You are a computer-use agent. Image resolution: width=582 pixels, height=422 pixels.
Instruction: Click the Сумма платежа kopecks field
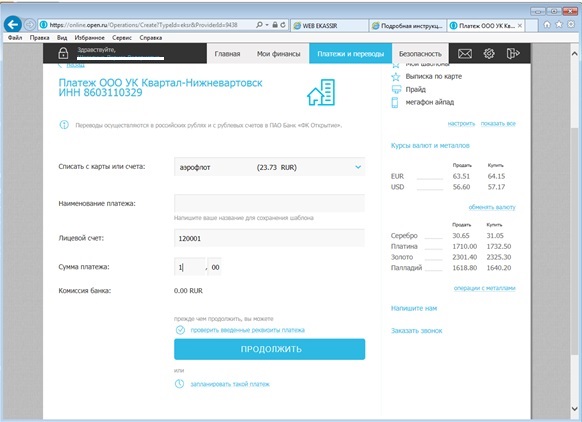click(x=215, y=266)
